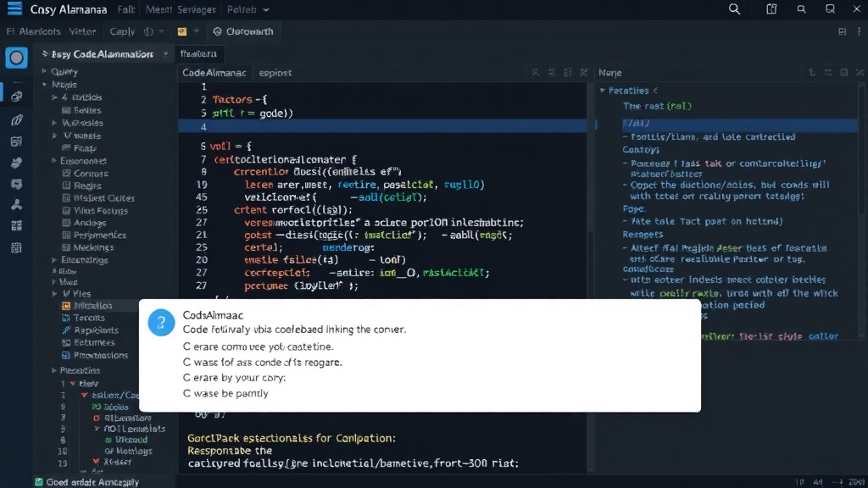Open the Meant menu

(x=159, y=9)
